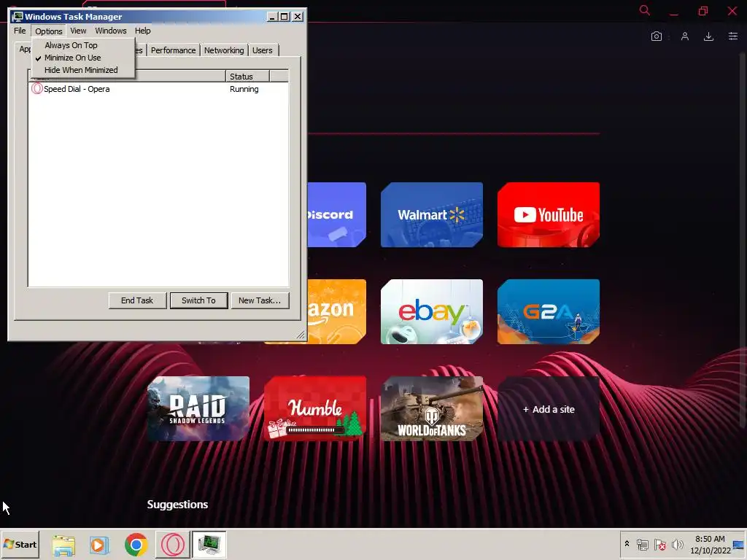Show hidden system tray icons arrow
This screenshot has width=747, height=560.
627,544
